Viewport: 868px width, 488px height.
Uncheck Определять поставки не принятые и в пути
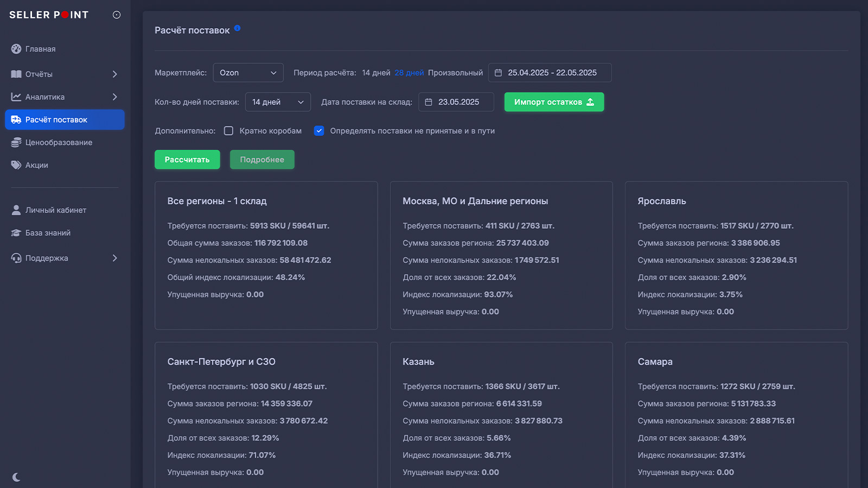319,131
